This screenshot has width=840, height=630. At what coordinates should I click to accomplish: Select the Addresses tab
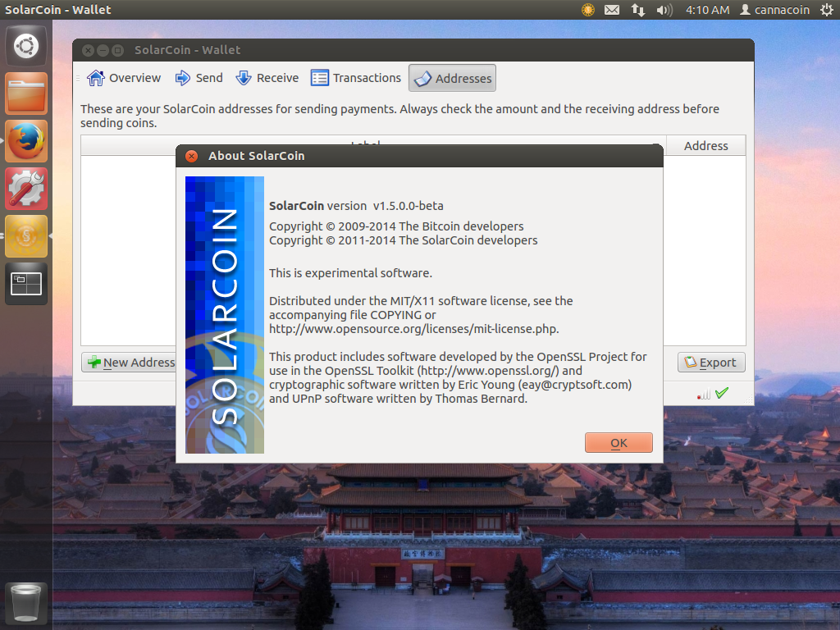point(452,78)
